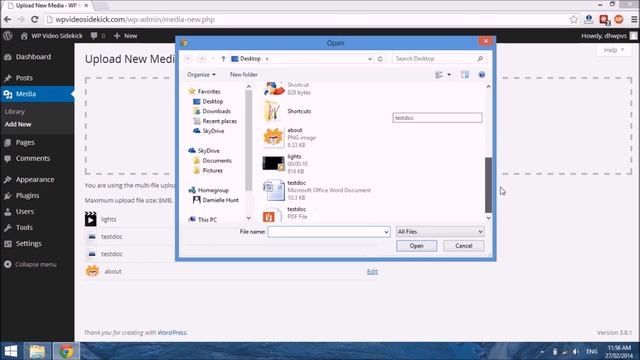Click New folder in dialog toolbar

tap(244, 75)
